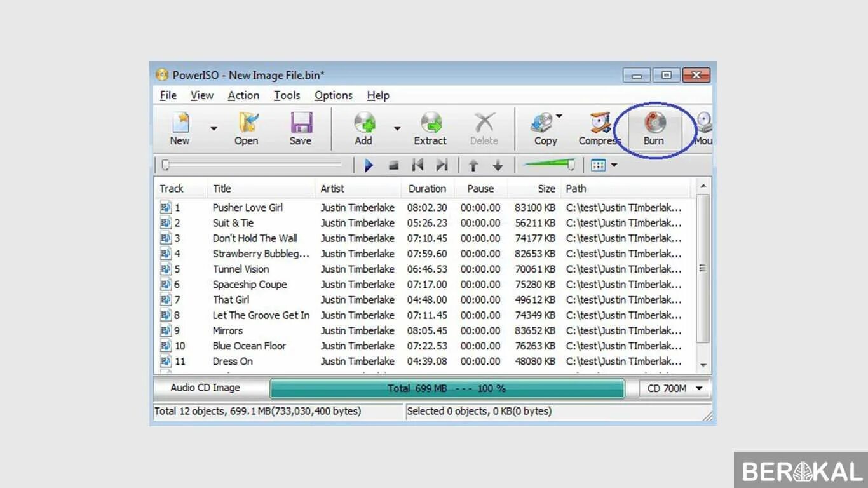The image size is (868, 488).
Task: Click the track list scroll-up arrow
Action: coord(703,186)
